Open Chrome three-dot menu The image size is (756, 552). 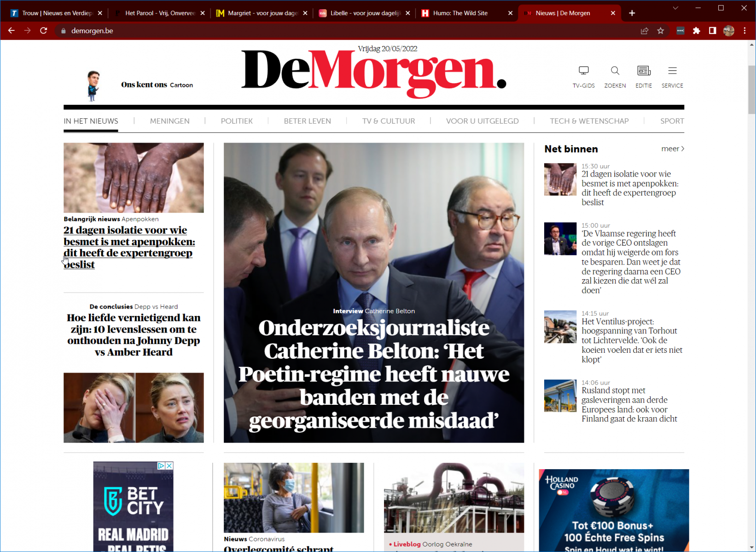744,31
